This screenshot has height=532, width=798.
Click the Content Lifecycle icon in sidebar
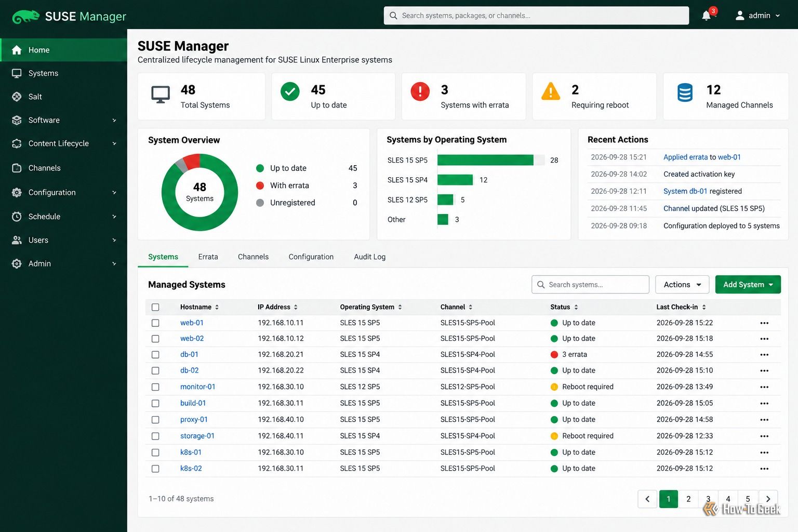pyautogui.click(x=17, y=143)
